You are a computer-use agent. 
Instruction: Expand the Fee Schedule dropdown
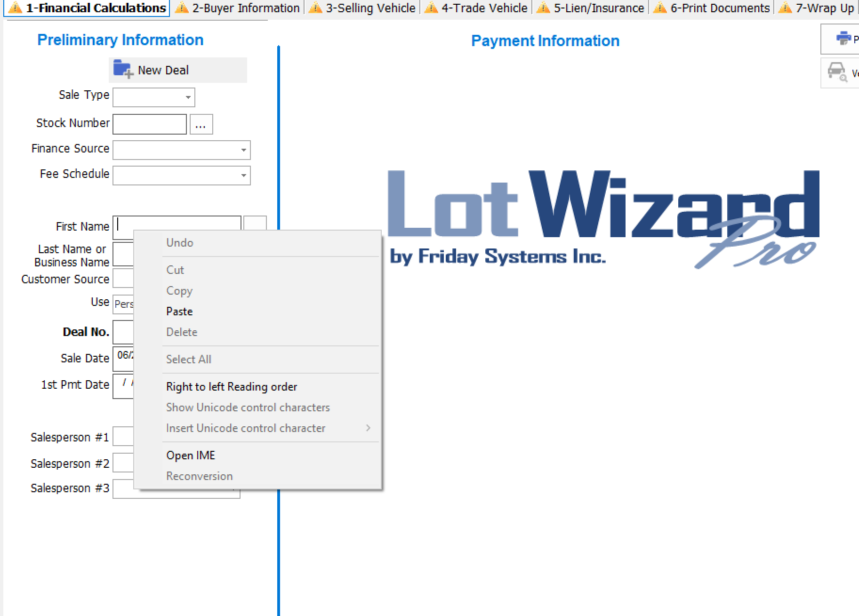(243, 176)
